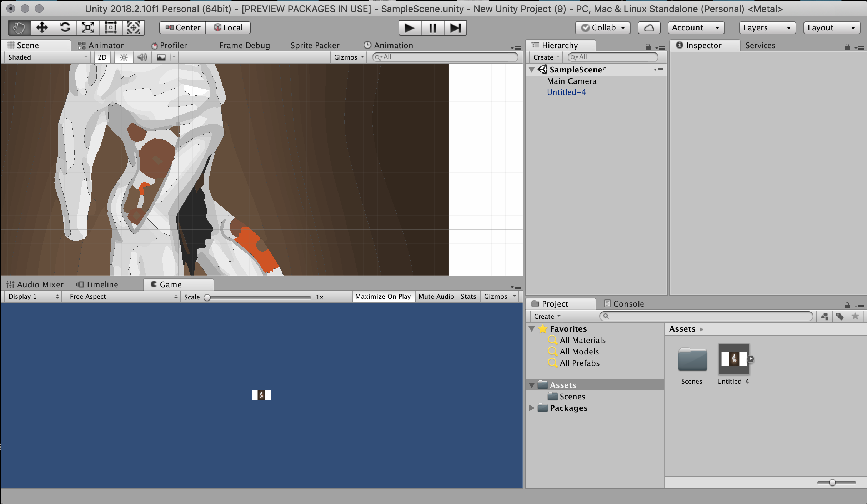
Task: Open Game view panel options menu
Action: point(516,287)
